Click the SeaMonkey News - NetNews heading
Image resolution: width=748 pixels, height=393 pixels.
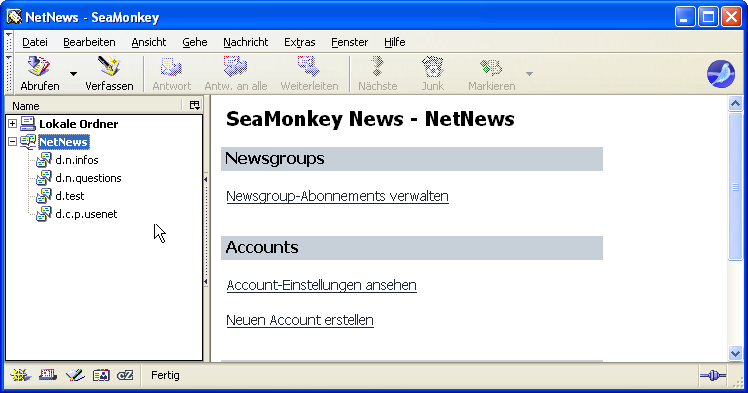[370, 119]
